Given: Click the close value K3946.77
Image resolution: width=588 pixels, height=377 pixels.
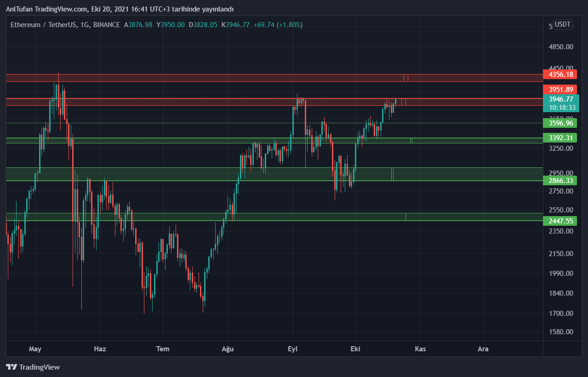Looking at the screenshot, I should (x=235, y=25).
